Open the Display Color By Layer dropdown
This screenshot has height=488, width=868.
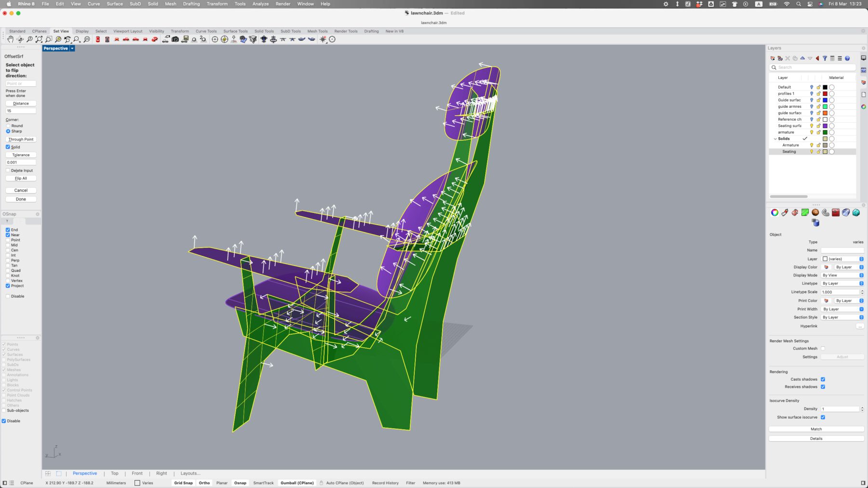(849, 267)
